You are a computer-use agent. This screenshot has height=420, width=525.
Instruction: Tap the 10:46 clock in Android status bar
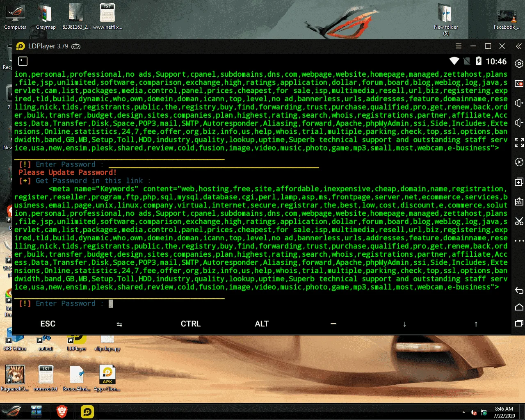click(x=496, y=62)
